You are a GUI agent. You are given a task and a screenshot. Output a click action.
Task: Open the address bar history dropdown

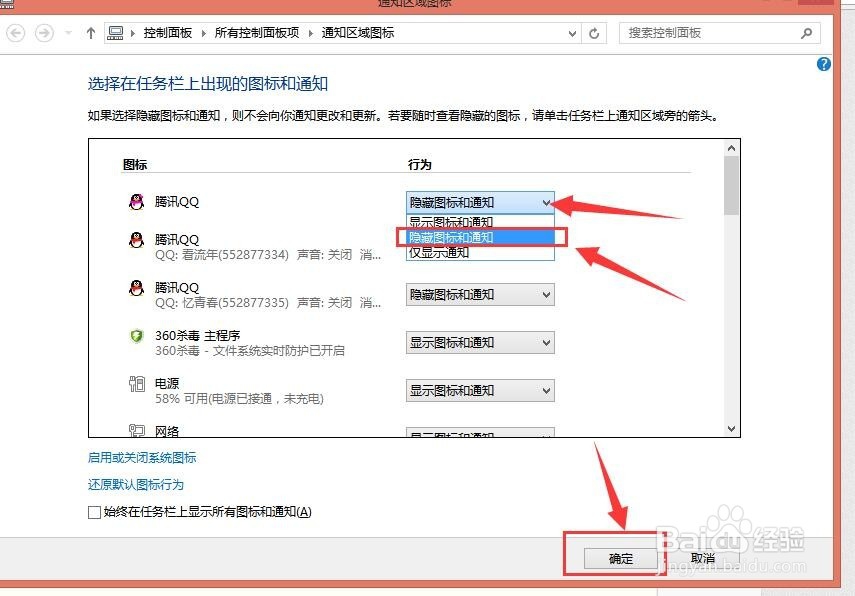click(572, 34)
